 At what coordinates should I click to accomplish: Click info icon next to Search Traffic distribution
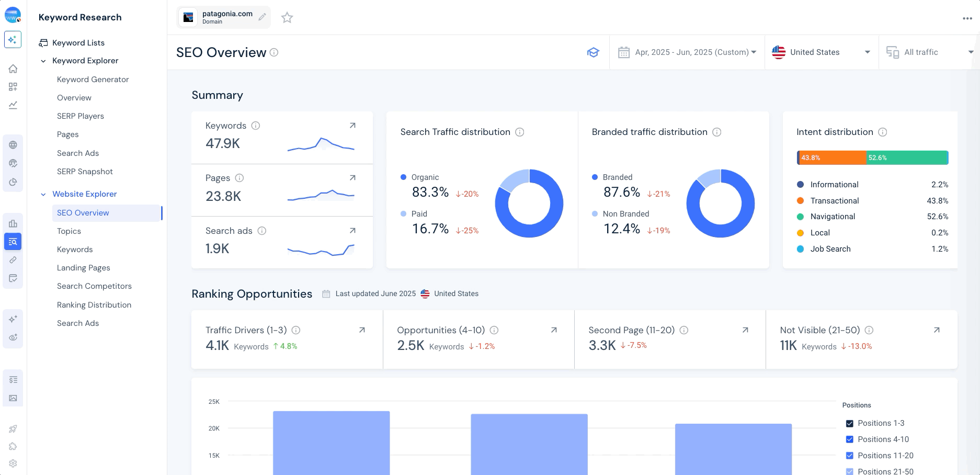(x=520, y=132)
